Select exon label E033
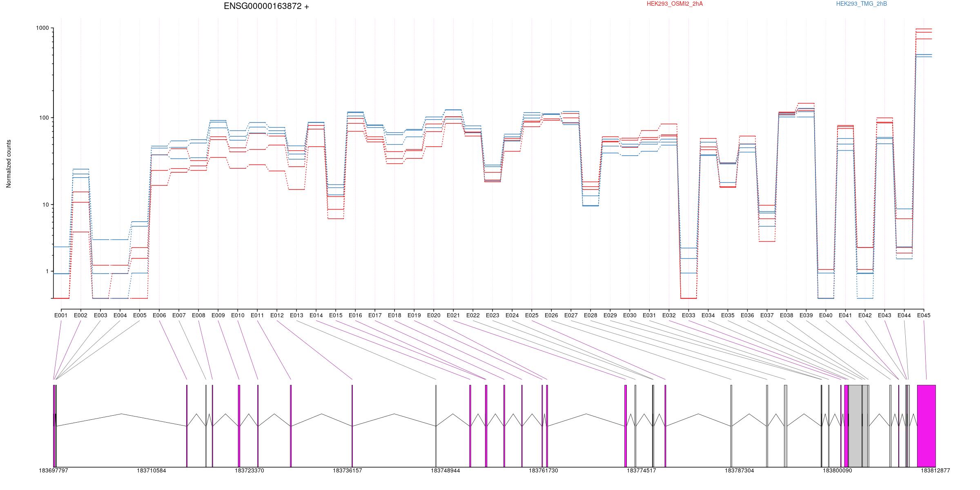The image size is (980, 490). pyautogui.click(x=688, y=315)
